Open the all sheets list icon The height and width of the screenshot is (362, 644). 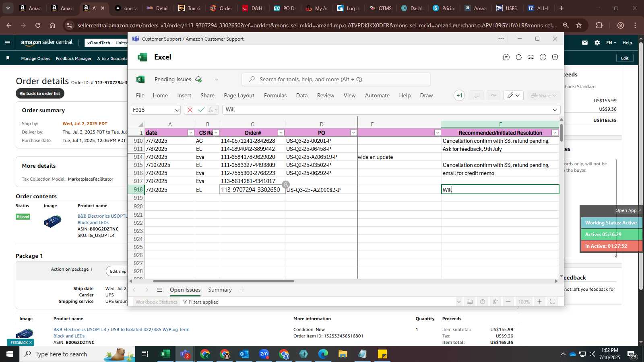tap(160, 290)
